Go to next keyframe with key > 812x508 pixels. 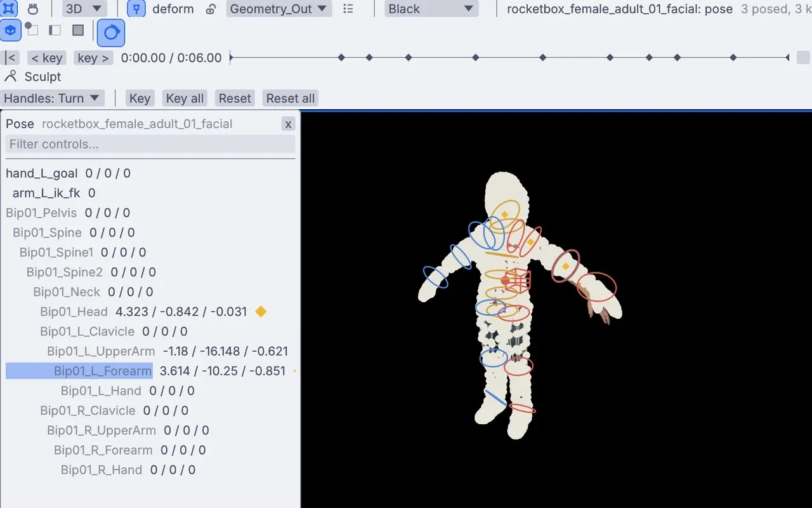pyautogui.click(x=93, y=58)
